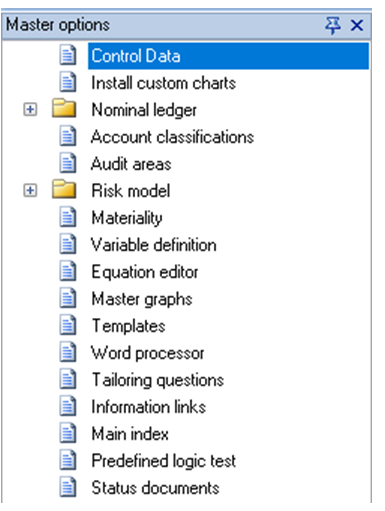Select the Control Data item

click(x=228, y=56)
